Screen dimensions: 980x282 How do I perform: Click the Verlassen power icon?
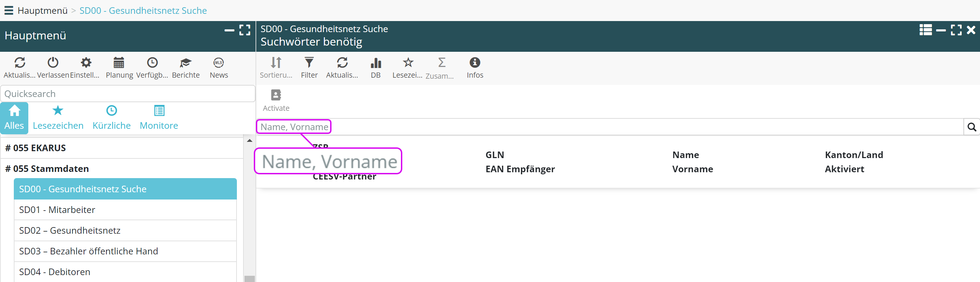53,63
